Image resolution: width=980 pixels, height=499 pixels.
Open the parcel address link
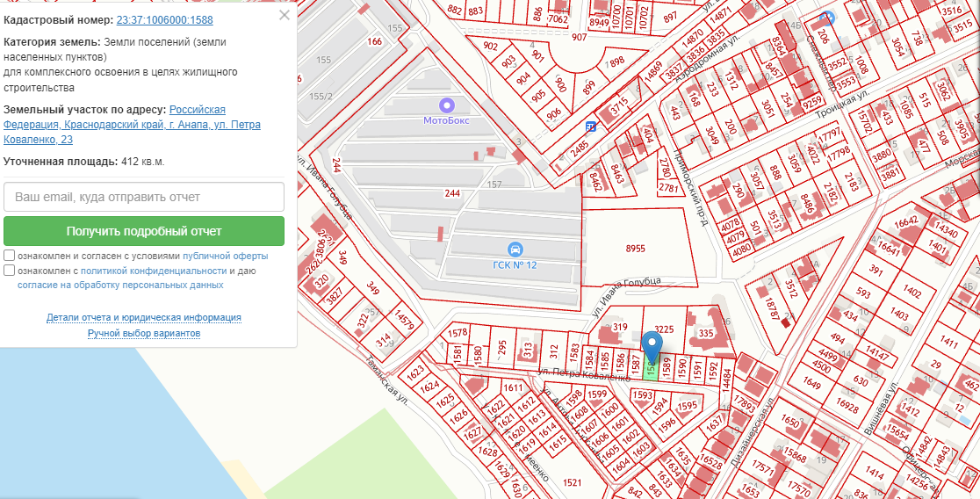point(132,125)
